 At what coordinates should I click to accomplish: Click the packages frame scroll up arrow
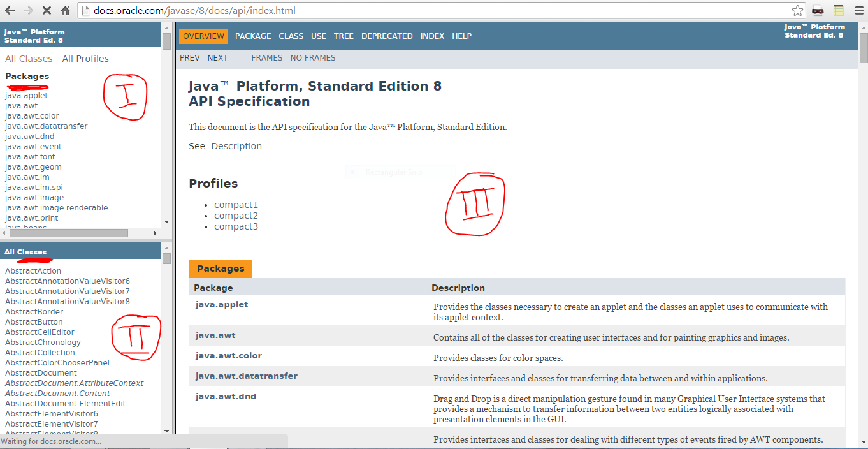point(166,27)
